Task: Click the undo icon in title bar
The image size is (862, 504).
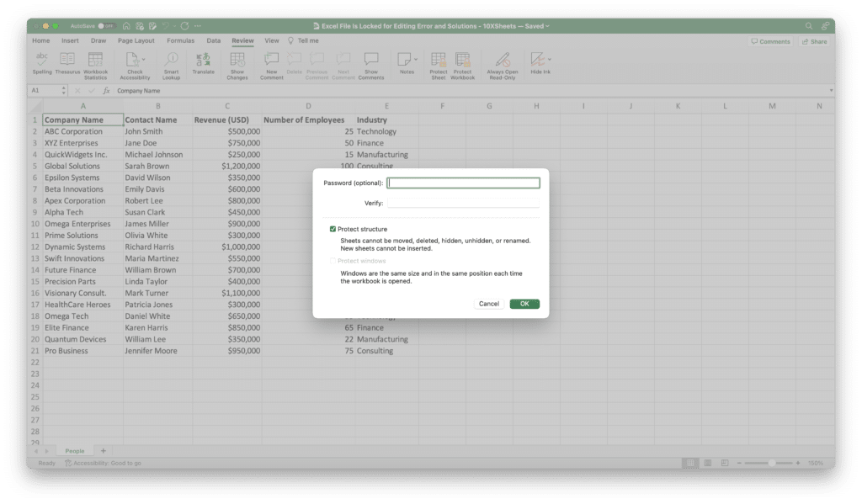Action: (x=165, y=26)
